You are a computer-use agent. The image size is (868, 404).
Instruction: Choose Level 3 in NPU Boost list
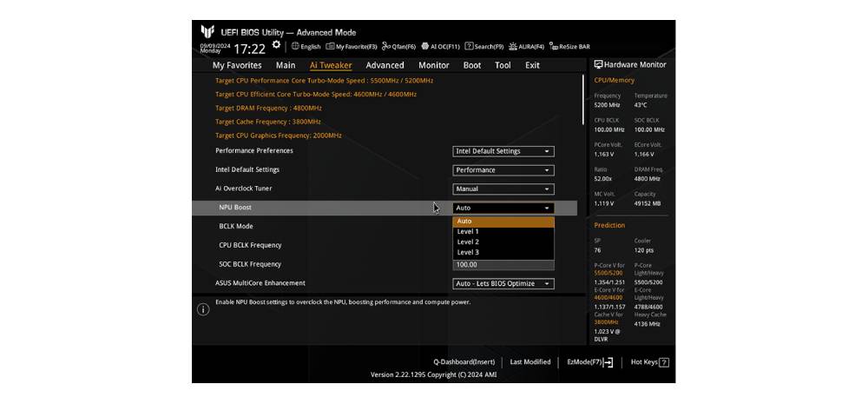pyautogui.click(x=503, y=253)
